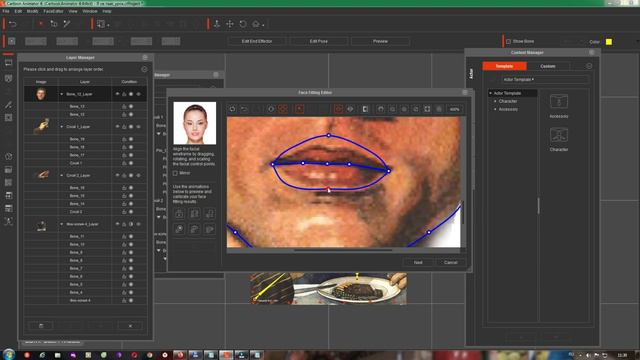Open the home view dropdown arrow

click(x=263, y=25)
